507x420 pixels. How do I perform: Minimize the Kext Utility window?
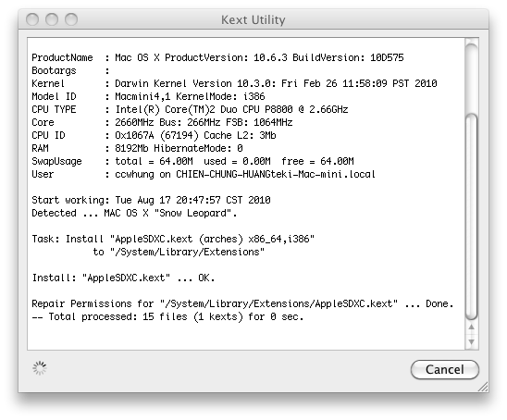pyautogui.click(x=52, y=19)
